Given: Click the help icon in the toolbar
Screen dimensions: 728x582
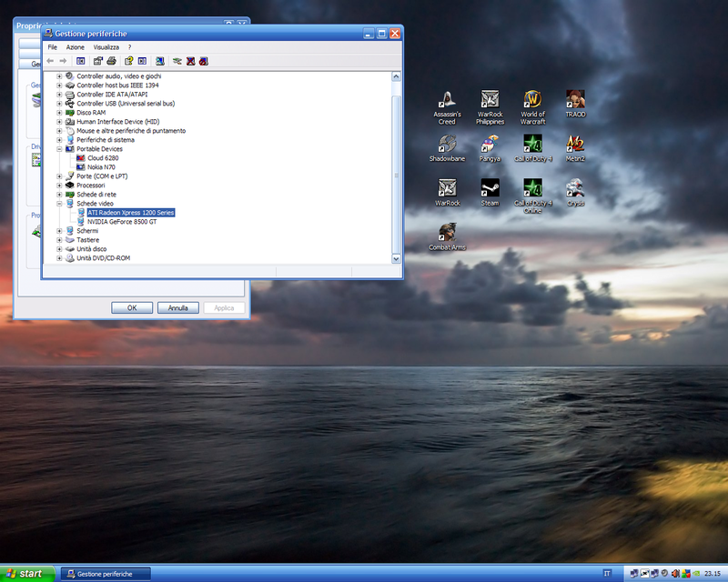Looking at the screenshot, I should (128, 61).
